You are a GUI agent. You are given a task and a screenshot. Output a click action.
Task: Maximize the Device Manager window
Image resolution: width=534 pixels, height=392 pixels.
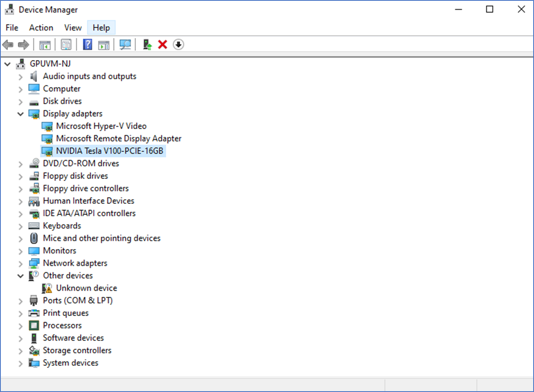[x=490, y=9]
